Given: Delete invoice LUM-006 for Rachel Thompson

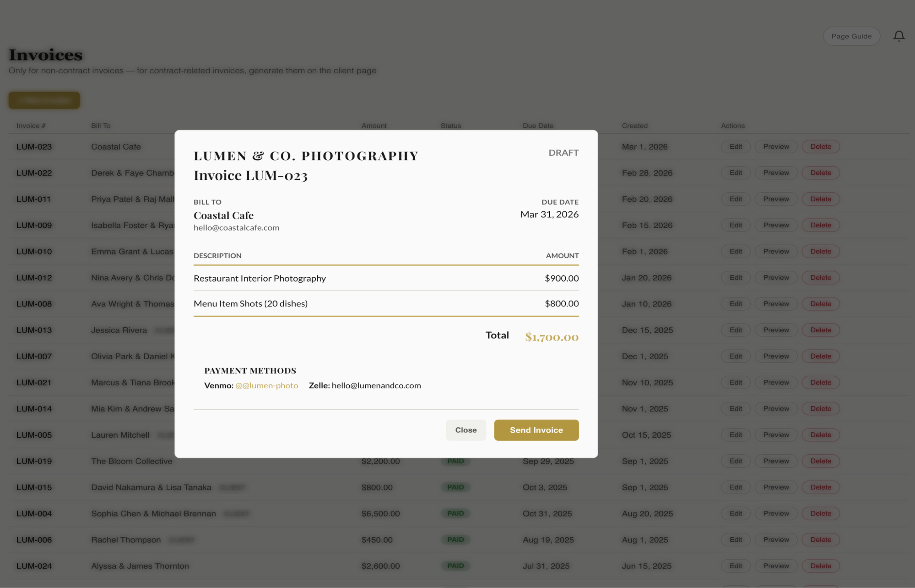Looking at the screenshot, I should click(x=820, y=540).
